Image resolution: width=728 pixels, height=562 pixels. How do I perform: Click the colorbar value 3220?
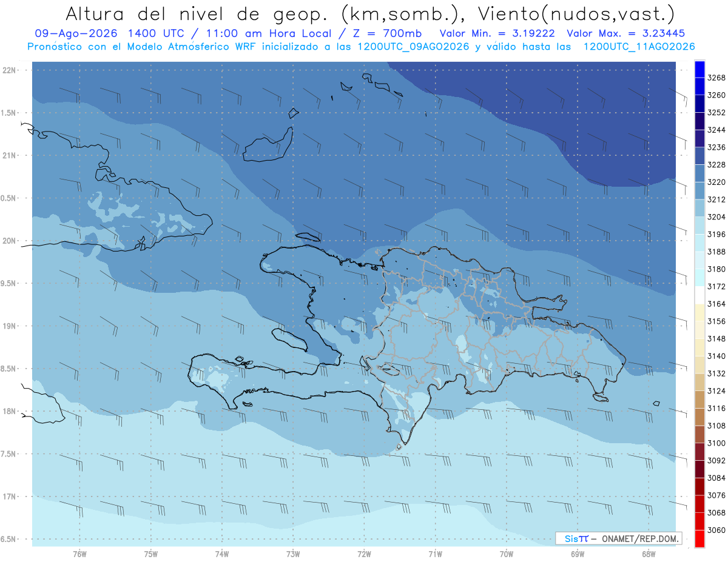(716, 182)
